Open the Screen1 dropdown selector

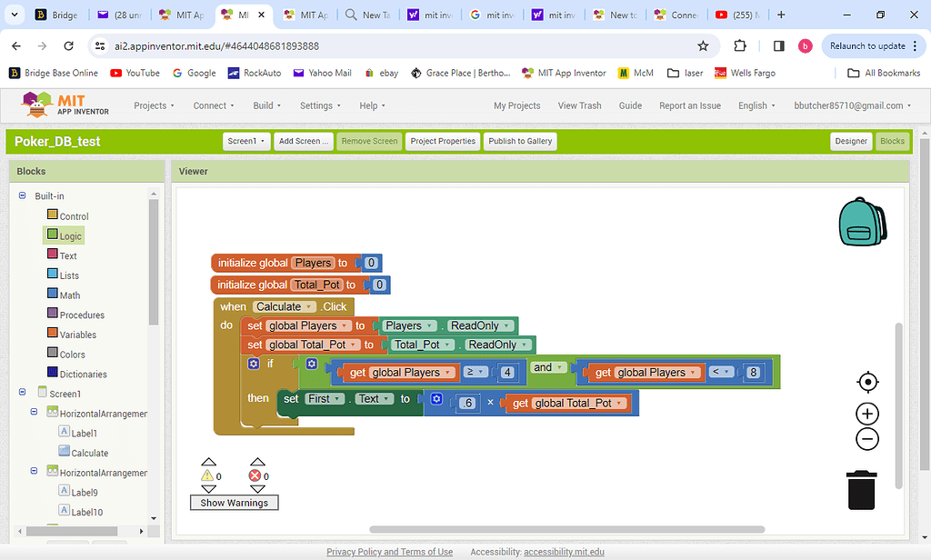246,141
